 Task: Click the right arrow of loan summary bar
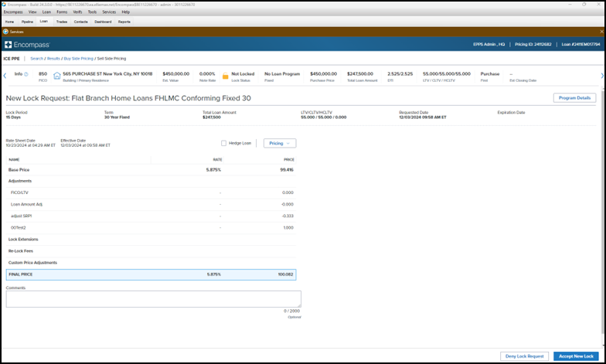[x=602, y=76]
